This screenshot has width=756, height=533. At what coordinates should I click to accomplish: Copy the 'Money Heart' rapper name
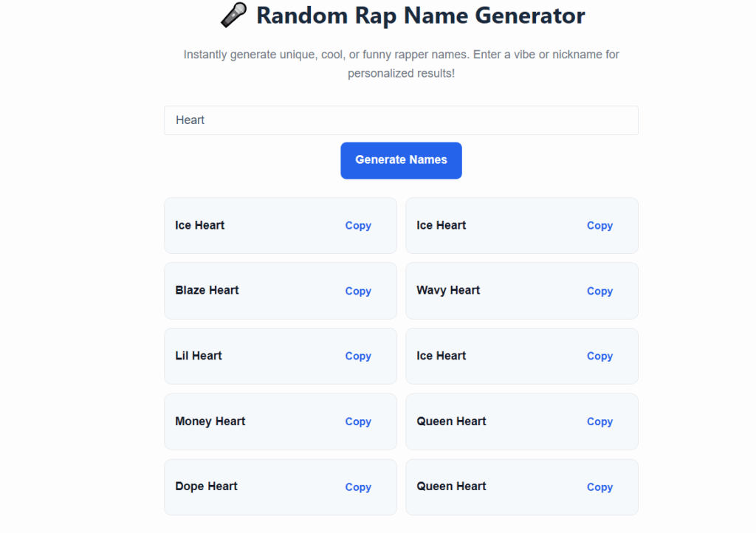tap(358, 422)
